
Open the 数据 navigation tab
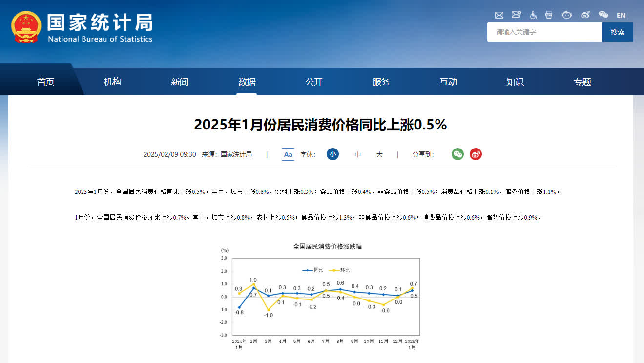247,82
